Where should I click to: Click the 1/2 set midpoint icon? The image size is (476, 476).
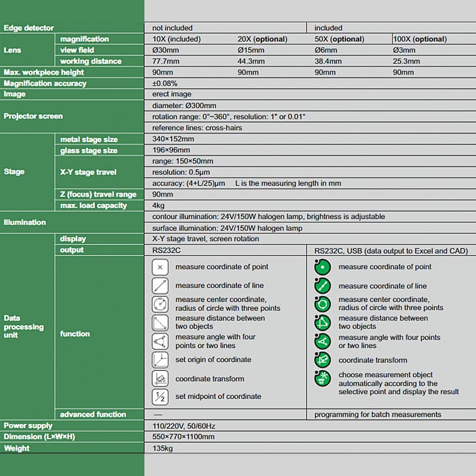[160, 397]
